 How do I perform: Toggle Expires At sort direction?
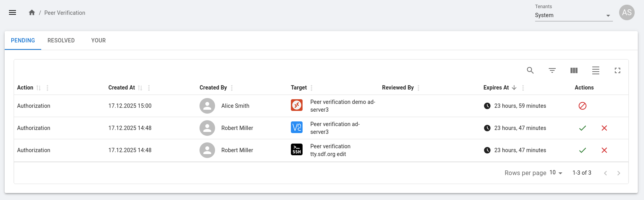(x=514, y=88)
